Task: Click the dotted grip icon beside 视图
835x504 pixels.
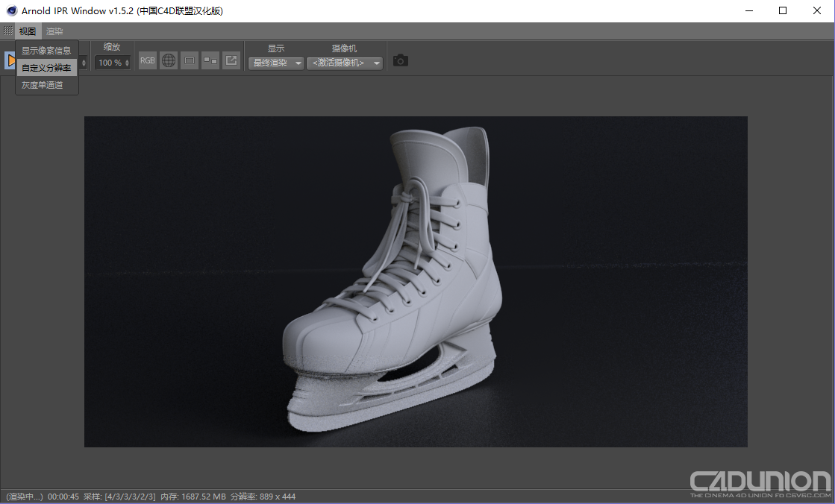Action: coord(8,31)
